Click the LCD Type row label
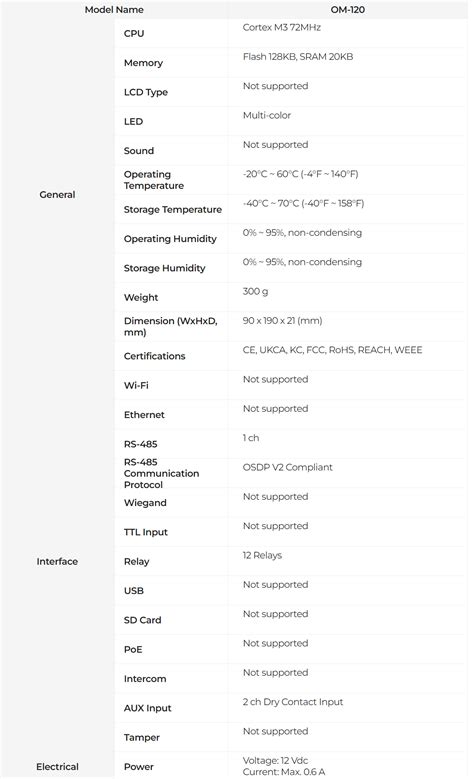 [146, 92]
